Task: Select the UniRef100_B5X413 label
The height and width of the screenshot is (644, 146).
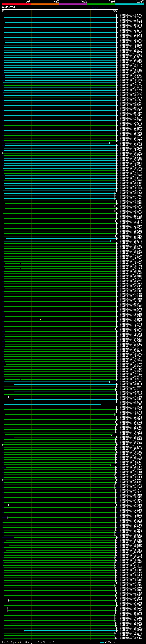Action: 131,67
